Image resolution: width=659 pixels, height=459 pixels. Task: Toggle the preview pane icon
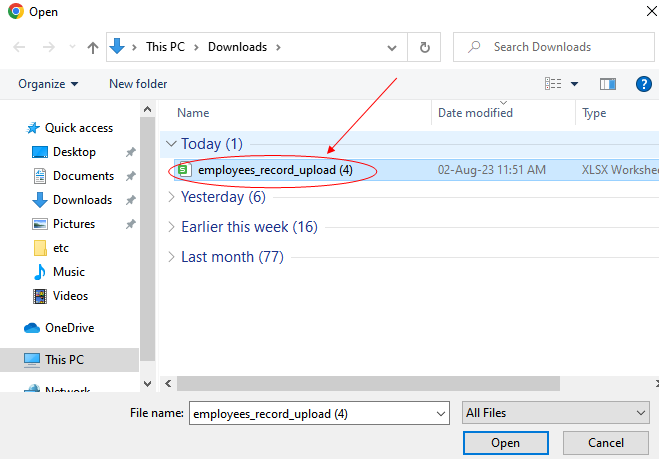(x=607, y=84)
